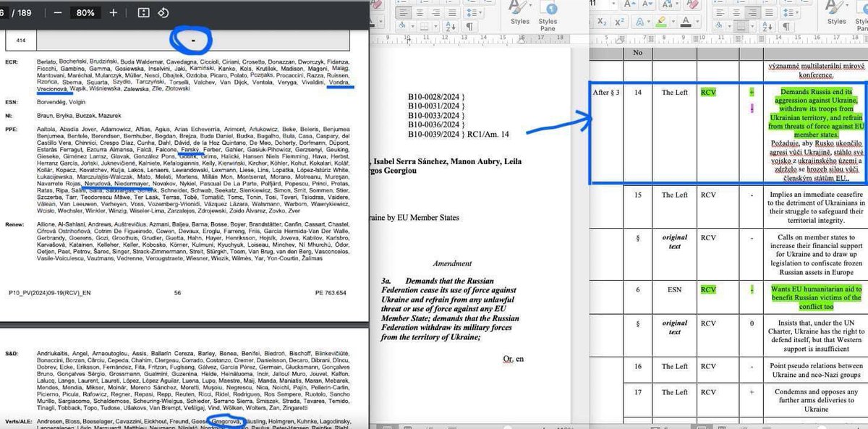Viewport: 868px width, 429px height.
Task: Open shading color dropdown arrow in middle Word window
Action: (x=412, y=26)
